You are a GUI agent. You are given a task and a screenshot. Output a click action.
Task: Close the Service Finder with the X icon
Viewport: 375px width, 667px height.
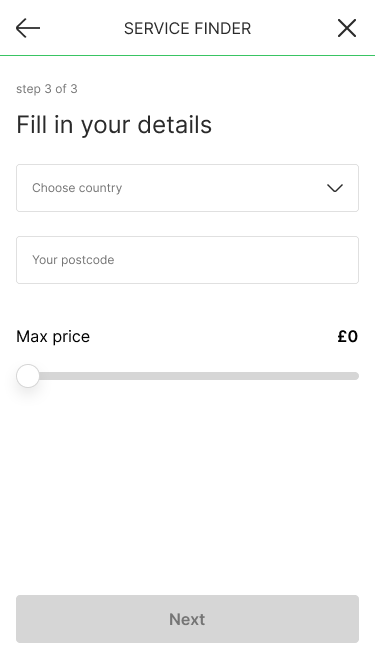[347, 29]
